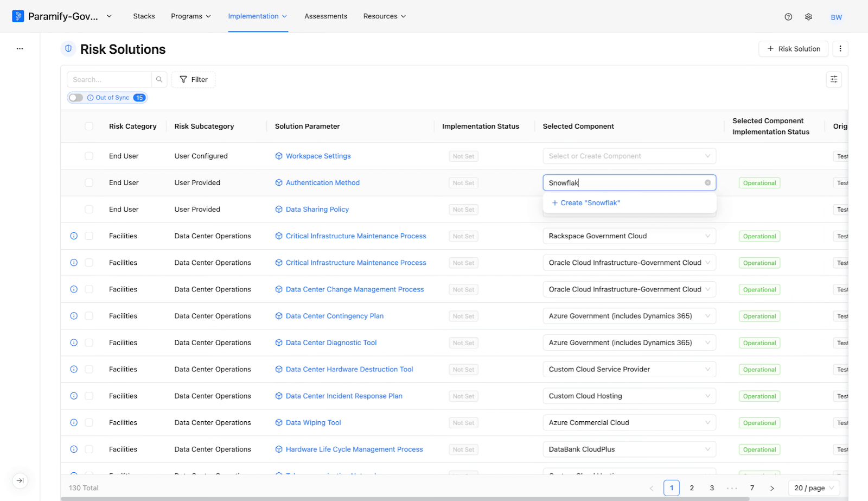Open the Resources menu
The width and height of the screenshot is (868, 501).
(385, 16)
